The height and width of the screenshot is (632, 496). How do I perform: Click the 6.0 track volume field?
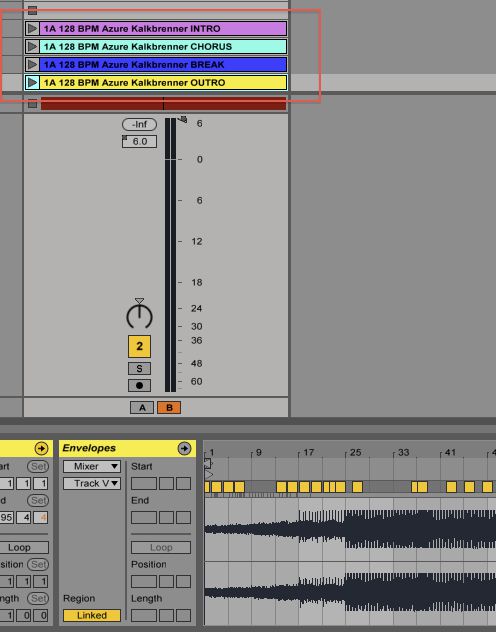coord(139,141)
